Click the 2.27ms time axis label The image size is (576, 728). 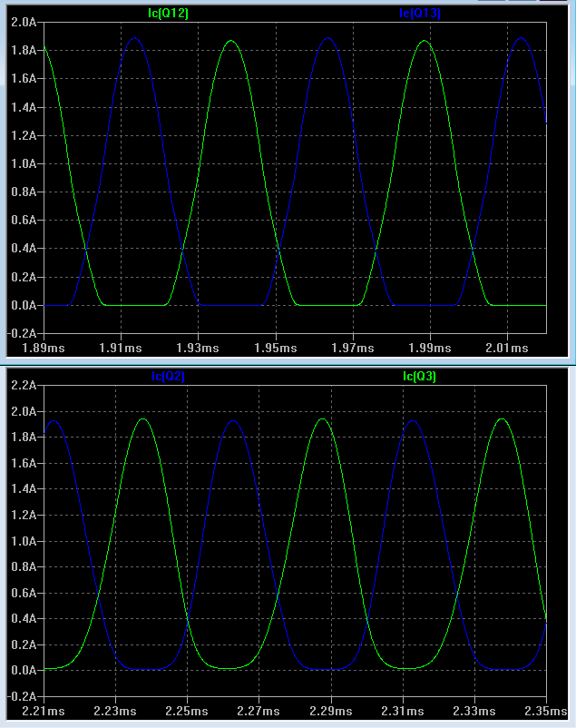[259, 711]
